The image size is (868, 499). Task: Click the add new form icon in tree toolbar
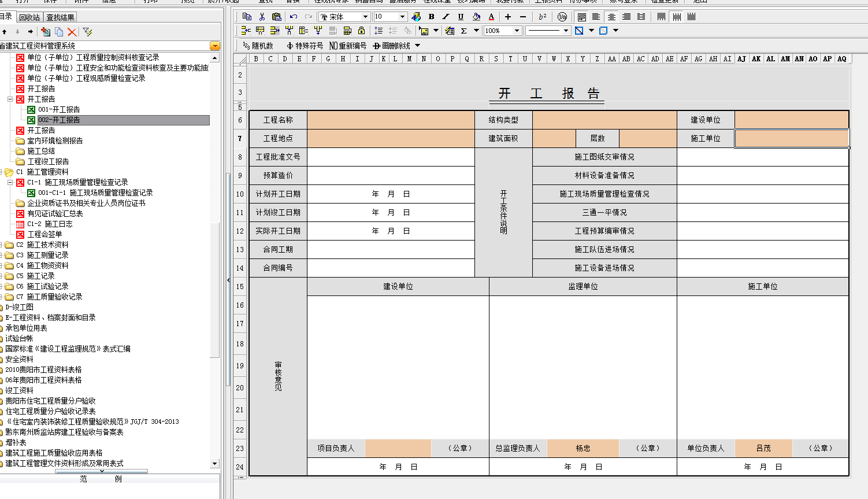(x=46, y=32)
